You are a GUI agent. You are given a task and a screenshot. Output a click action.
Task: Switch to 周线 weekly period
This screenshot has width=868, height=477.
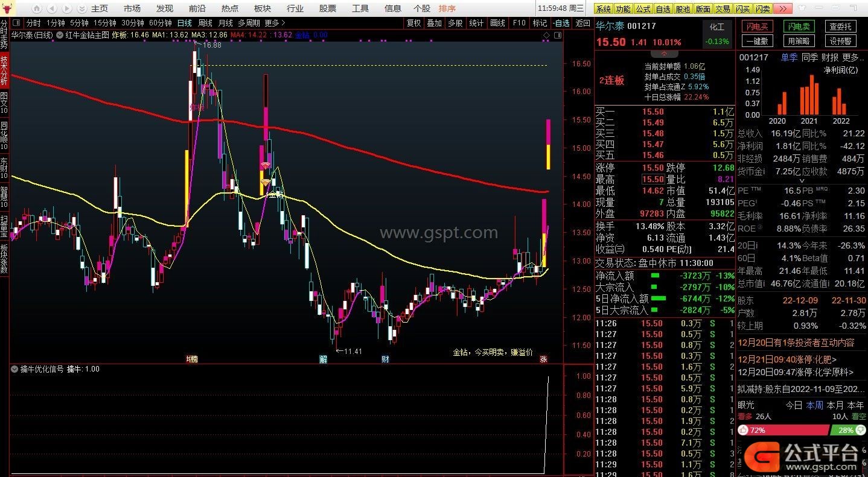pos(205,23)
